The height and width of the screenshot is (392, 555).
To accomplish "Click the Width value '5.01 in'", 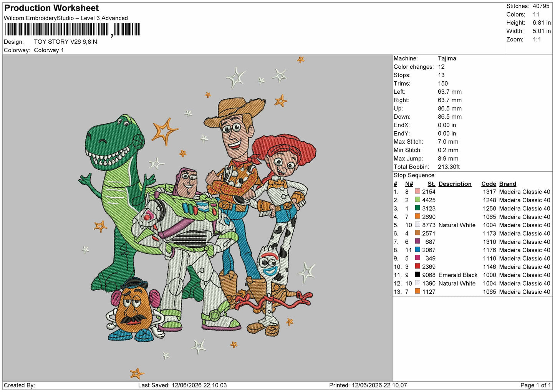I will tap(542, 31).
